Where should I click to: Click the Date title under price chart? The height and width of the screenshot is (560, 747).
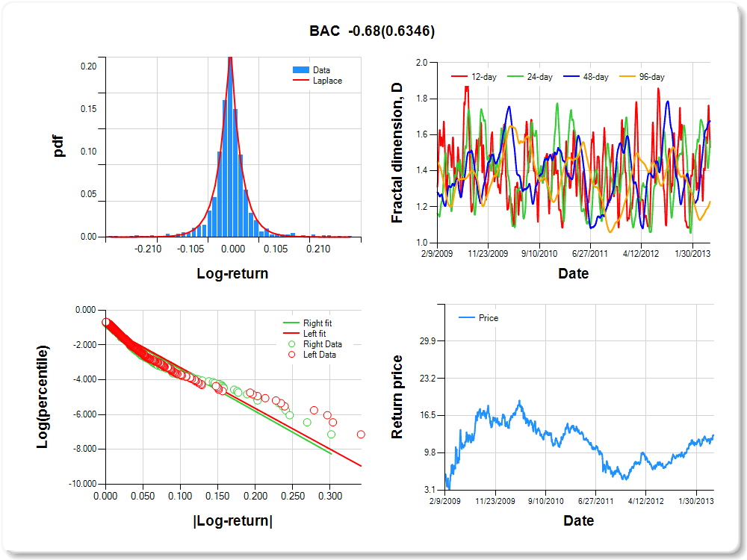point(578,520)
